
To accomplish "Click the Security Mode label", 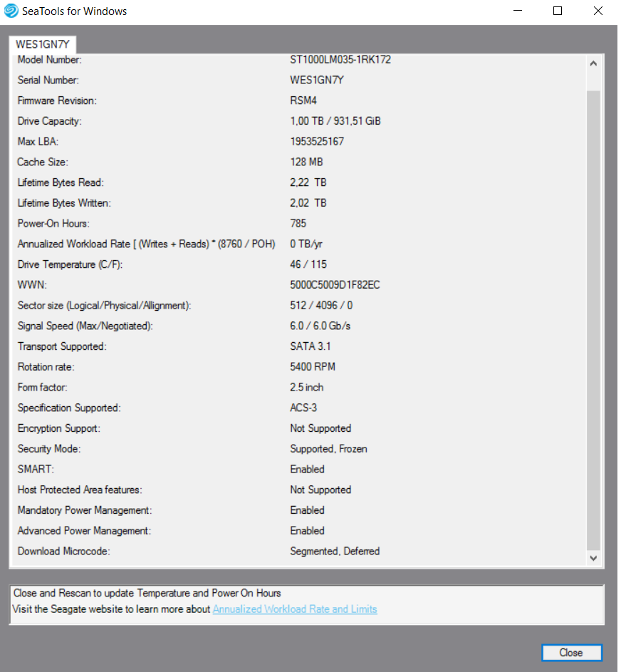I will pyautogui.click(x=49, y=449).
